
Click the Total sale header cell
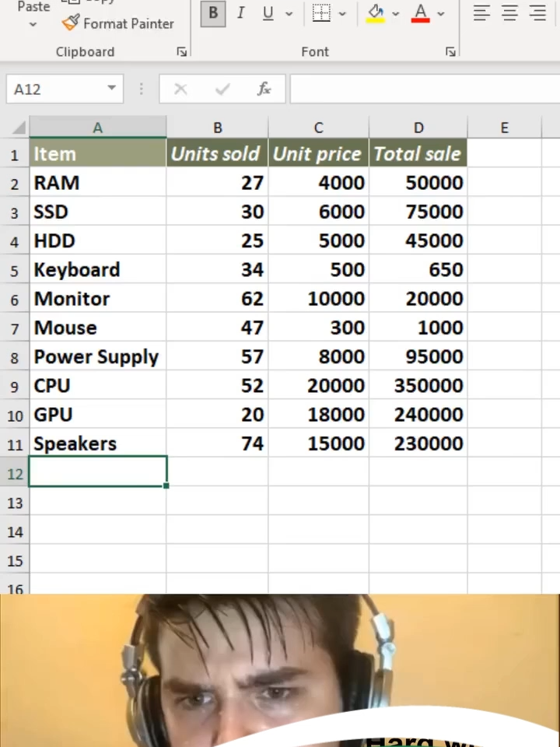[x=418, y=153]
